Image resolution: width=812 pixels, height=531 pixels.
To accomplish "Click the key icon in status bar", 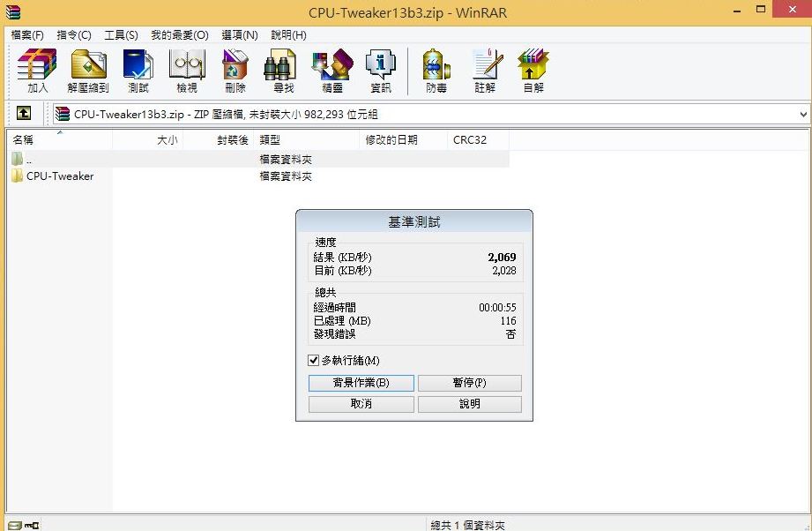I will coord(32,526).
